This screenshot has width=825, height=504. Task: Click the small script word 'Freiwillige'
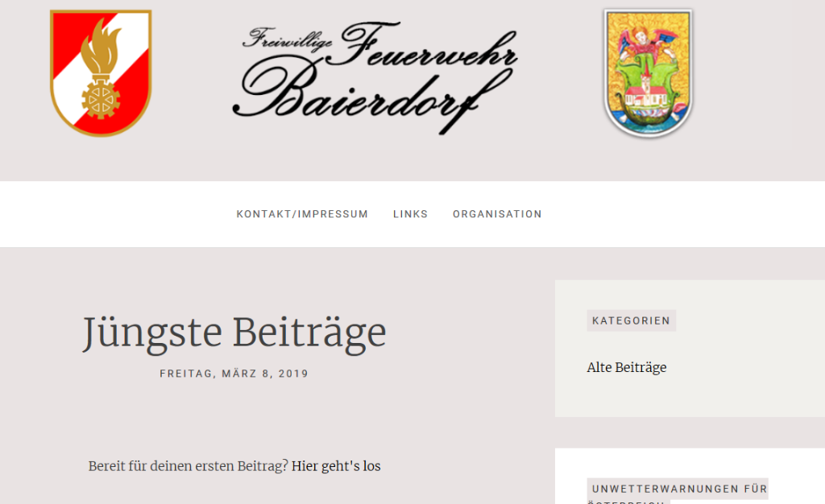(288, 39)
